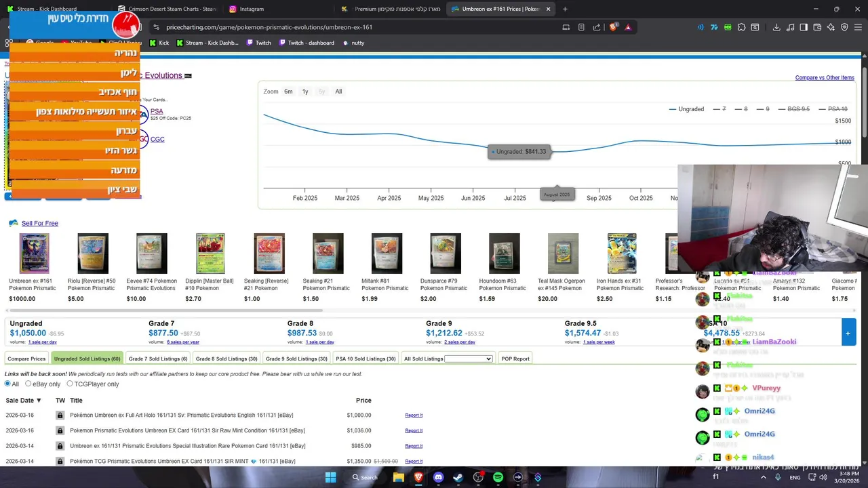This screenshot has height=488, width=868.
Task: Toggle reader mode icon in address bar
Action: [x=581, y=27]
